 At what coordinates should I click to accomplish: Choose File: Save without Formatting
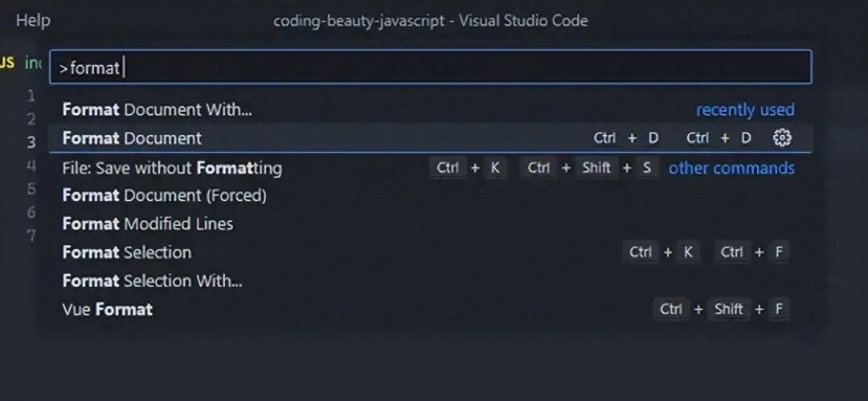point(172,168)
